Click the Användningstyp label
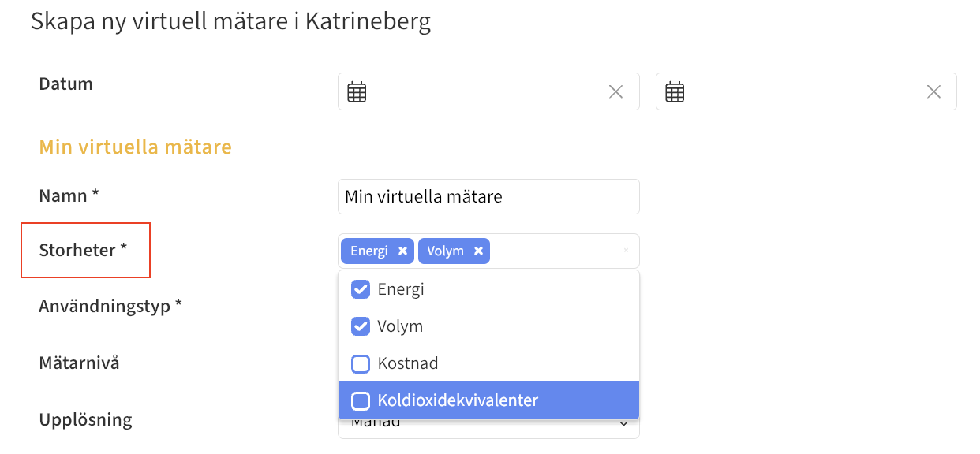The height and width of the screenshot is (454, 980). tap(110, 306)
